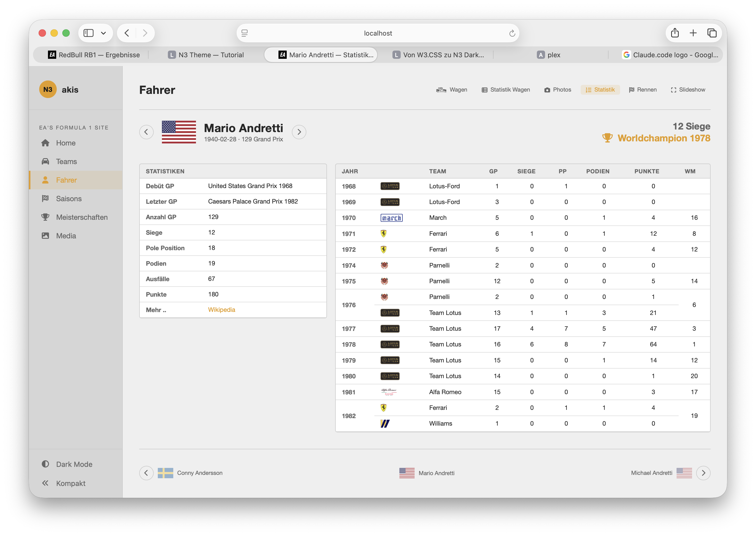The width and height of the screenshot is (756, 536).
Task: Open a new tab with plus icon
Action: pos(693,33)
